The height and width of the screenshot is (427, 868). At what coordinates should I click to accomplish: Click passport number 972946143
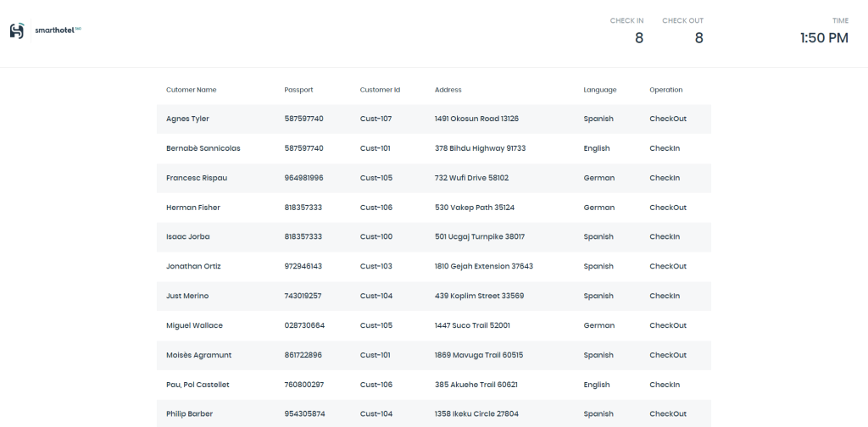(x=303, y=266)
